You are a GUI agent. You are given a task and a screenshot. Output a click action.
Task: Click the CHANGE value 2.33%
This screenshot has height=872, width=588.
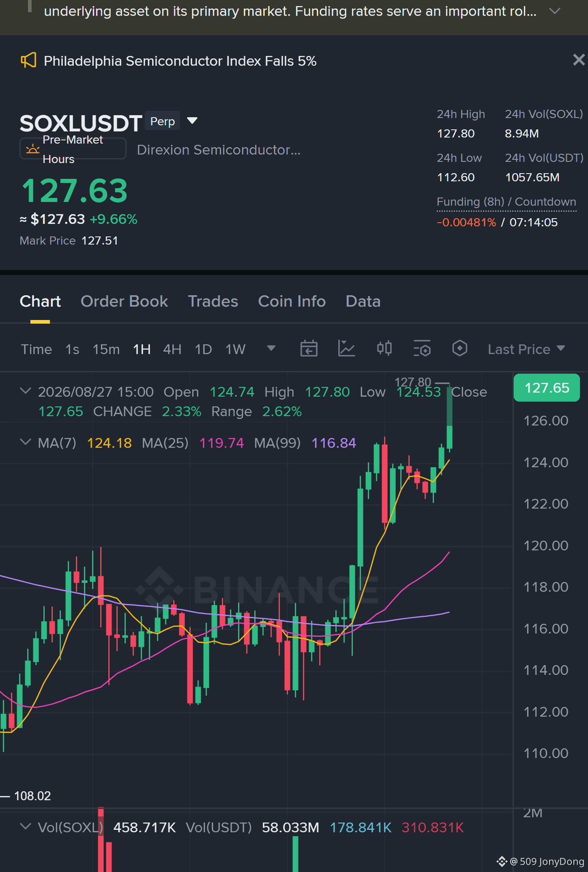point(182,411)
